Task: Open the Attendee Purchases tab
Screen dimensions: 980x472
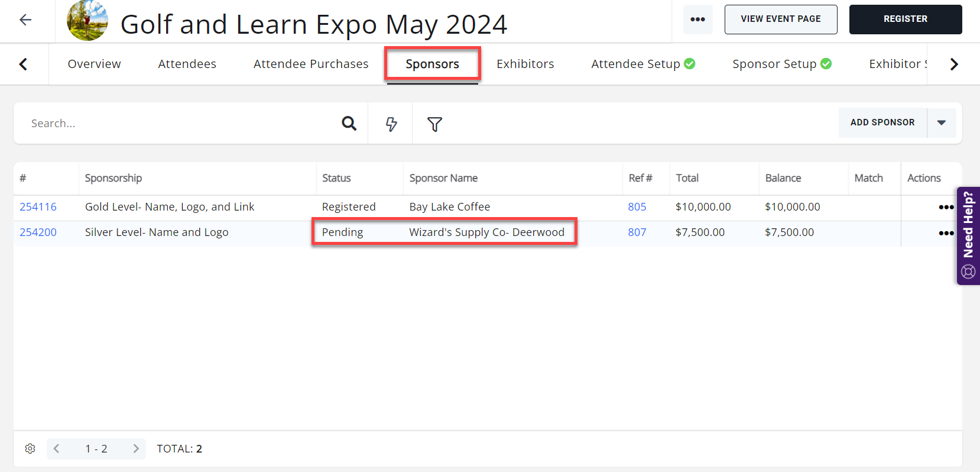Action: click(311, 64)
